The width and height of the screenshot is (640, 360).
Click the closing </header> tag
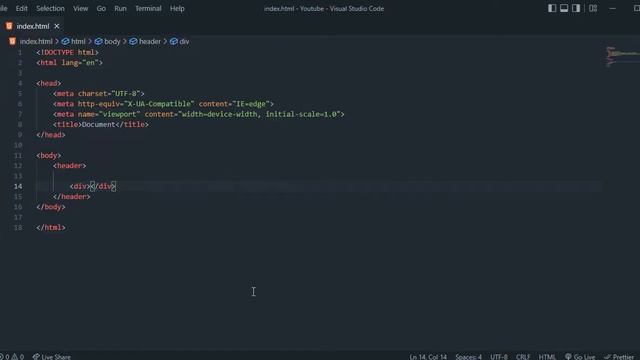pyautogui.click(x=71, y=197)
